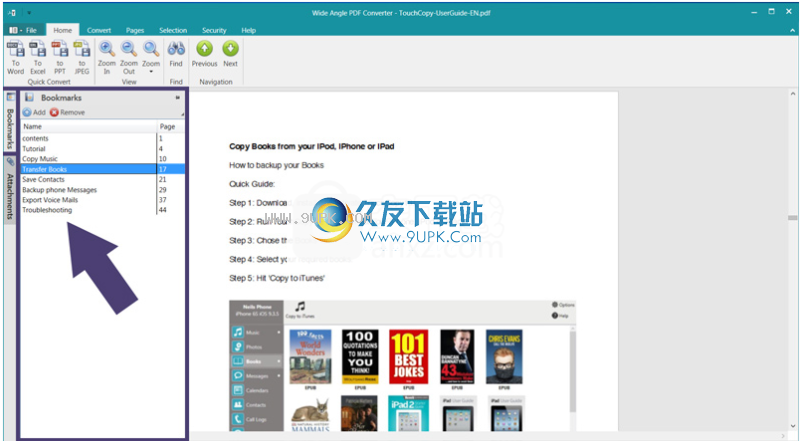Viewport: 801px width, 441px height.
Task: Select the 'contents' bookmark
Action: 35,138
